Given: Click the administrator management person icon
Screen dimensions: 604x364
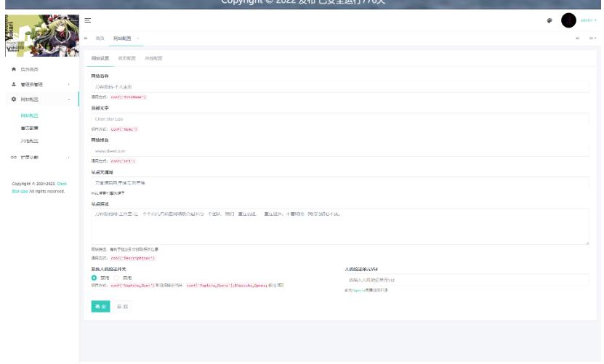Looking at the screenshot, I should [14, 84].
